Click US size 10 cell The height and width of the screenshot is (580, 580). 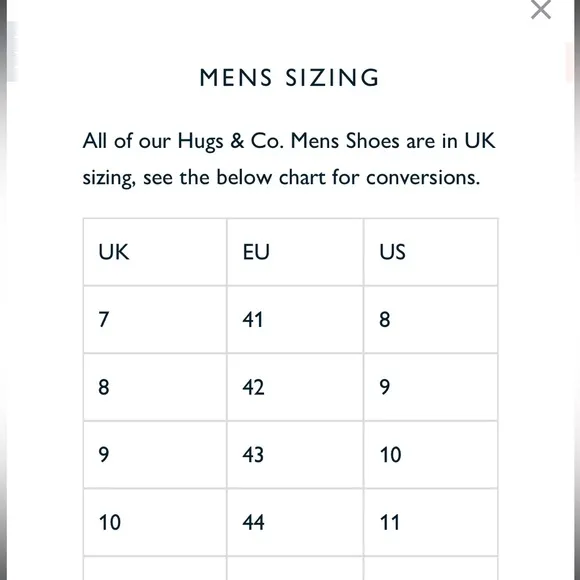coord(431,455)
